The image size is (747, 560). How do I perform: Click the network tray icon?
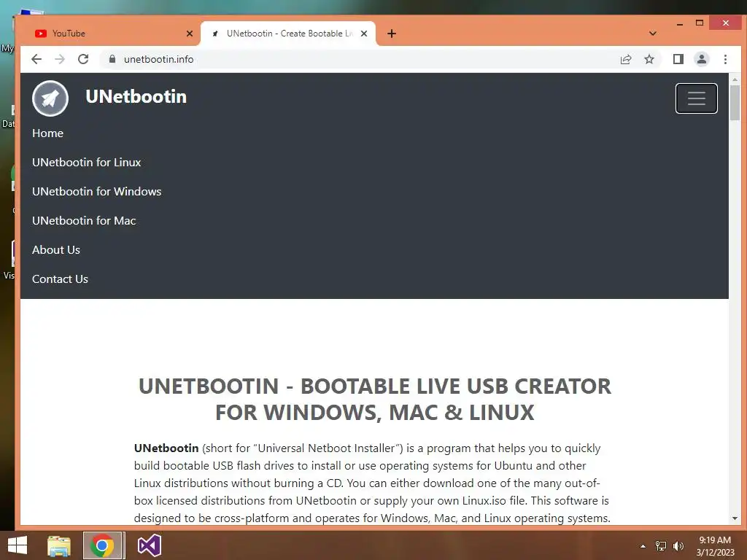tap(661, 546)
